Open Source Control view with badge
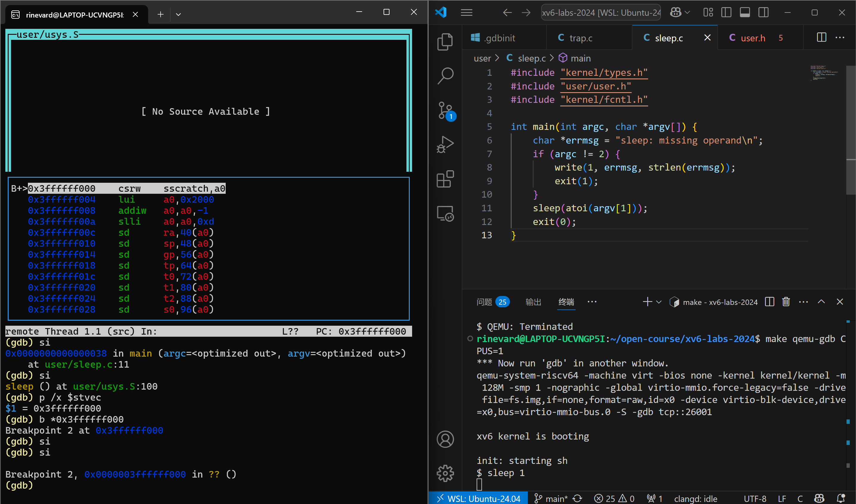This screenshot has height=504, width=856. [x=445, y=110]
